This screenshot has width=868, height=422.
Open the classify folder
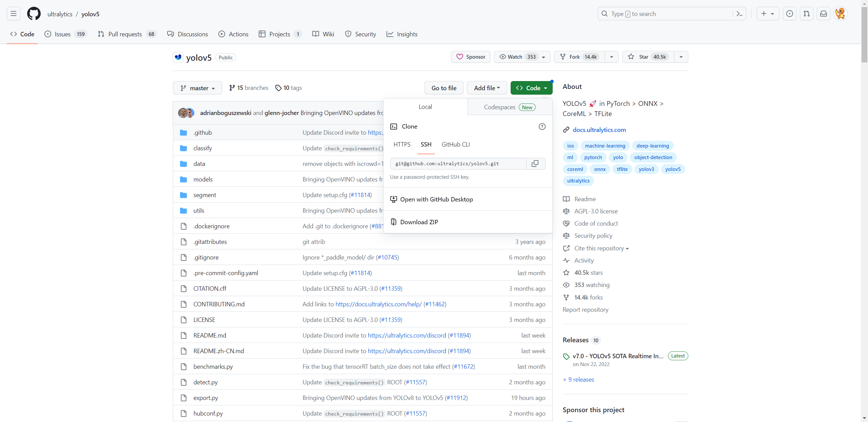202,148
